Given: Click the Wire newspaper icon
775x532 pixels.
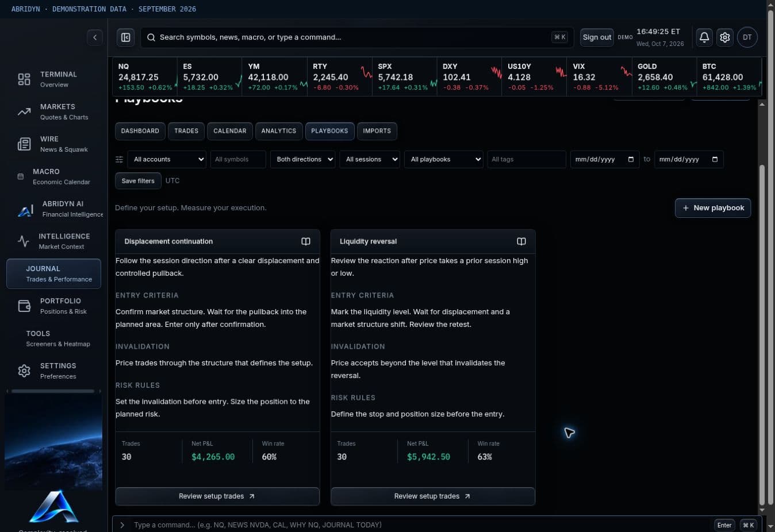Looking at the screenshot, I should (24, 144).
